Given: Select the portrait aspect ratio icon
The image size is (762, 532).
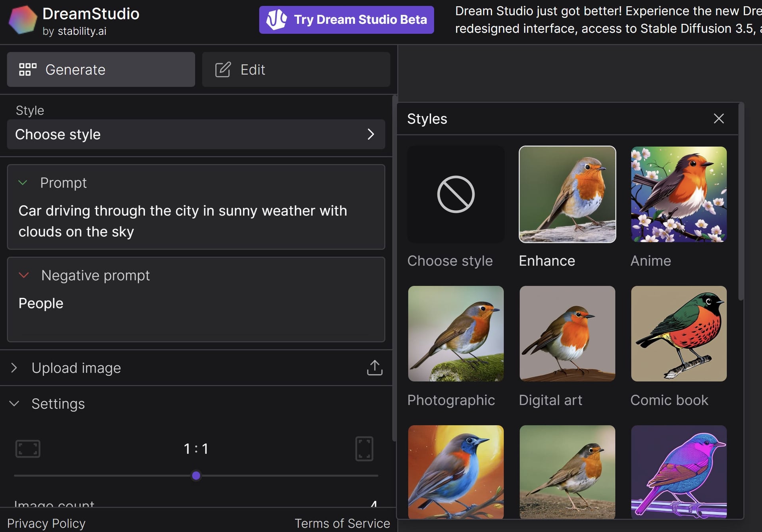Looking at the screenshot, I should pyautogui.click(x=364, y=449).
